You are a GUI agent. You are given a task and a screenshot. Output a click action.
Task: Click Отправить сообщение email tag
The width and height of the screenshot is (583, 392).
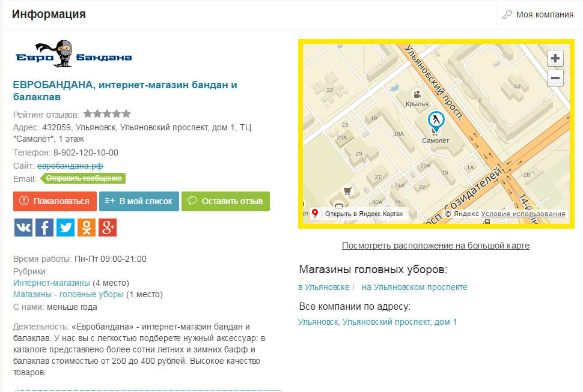tap(83, 178)
